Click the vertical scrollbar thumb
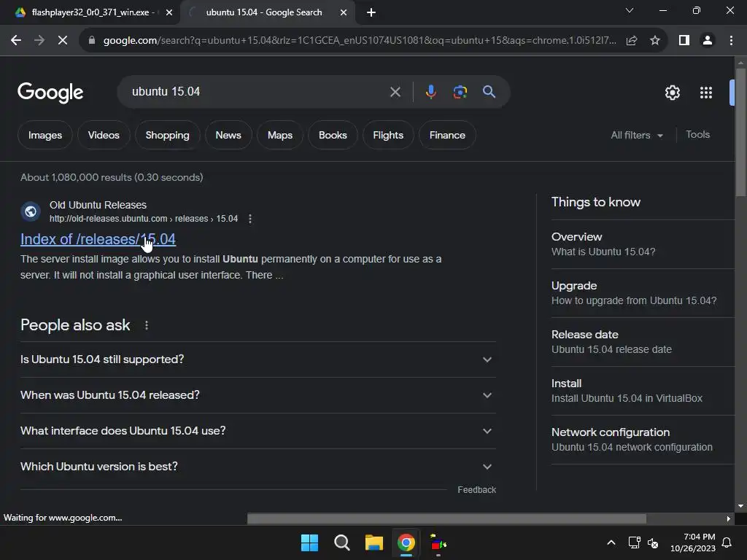The image size is (747, 560). pyautogui.click(x=740, y=132)
